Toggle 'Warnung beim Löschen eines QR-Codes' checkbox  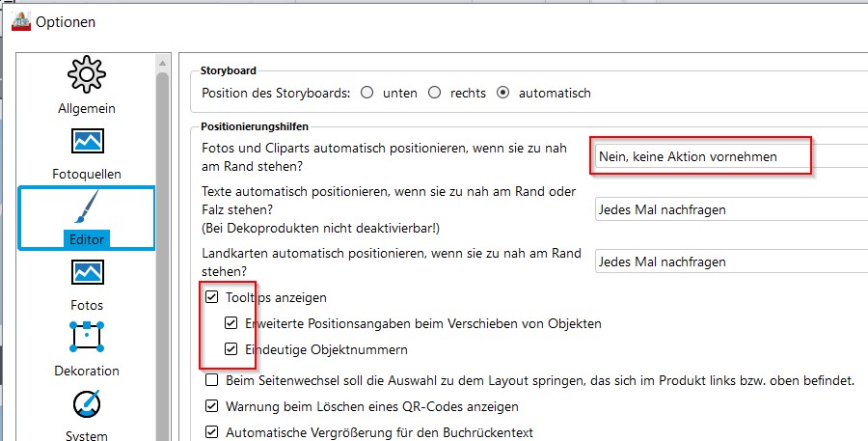[x=212, y=407]
